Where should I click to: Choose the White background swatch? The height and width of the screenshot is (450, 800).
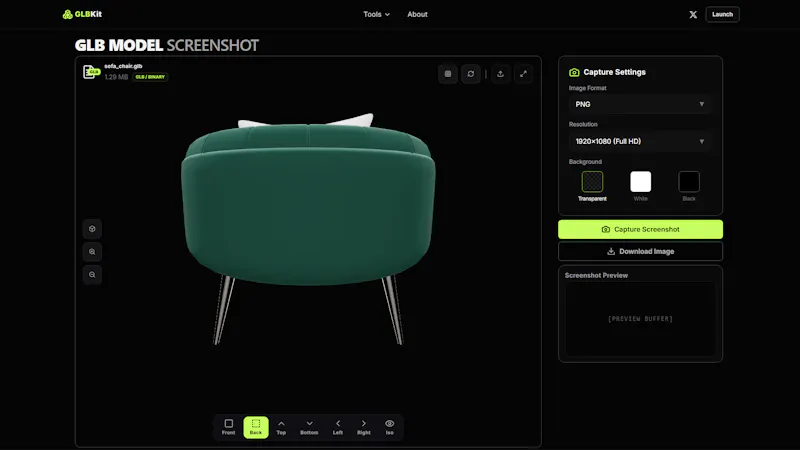pos(640,182)
